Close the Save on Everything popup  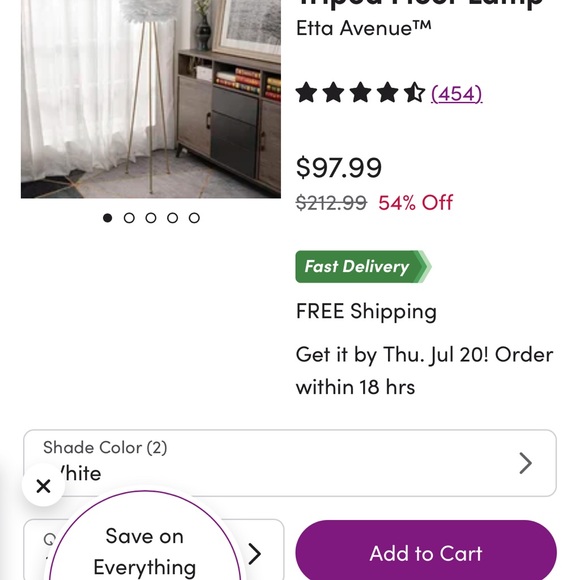pyautogui.click(x=43, y=486)
